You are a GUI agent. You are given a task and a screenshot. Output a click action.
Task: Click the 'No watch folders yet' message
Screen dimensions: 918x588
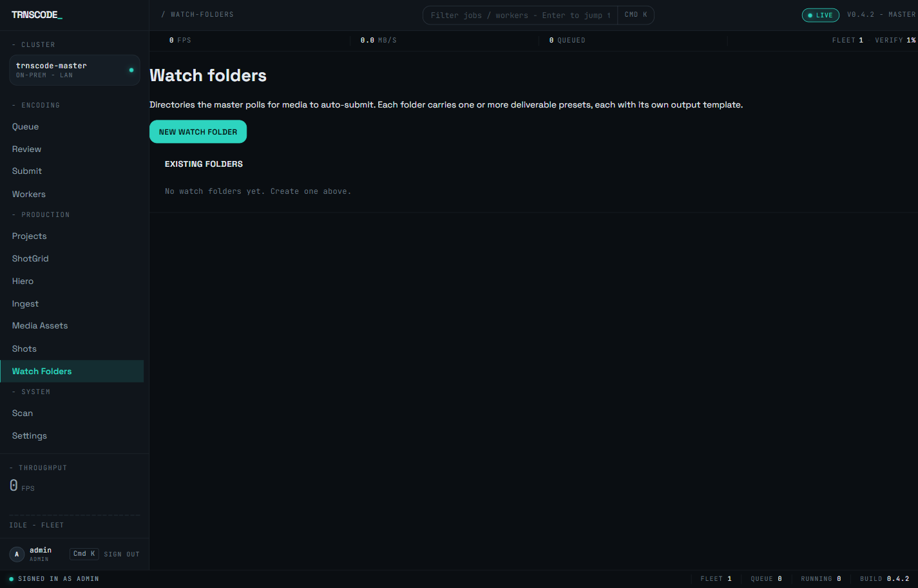pos(258,191)
